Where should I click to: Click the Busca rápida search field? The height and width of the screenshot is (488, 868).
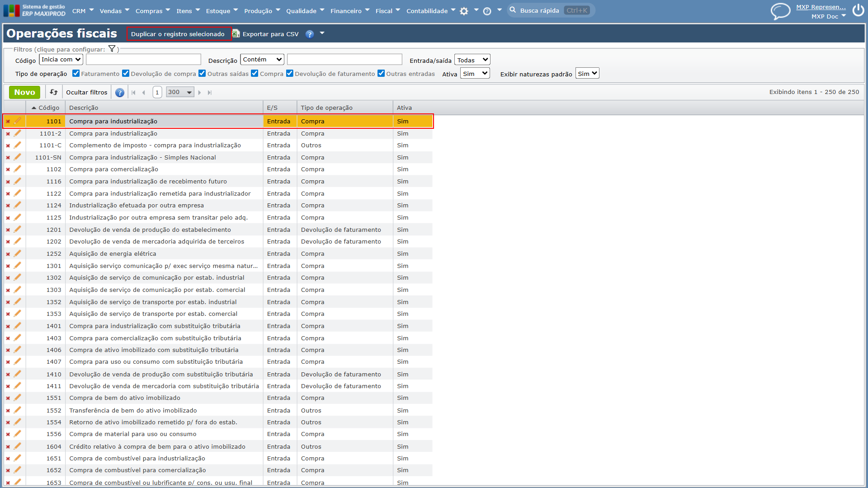point(551,10)
